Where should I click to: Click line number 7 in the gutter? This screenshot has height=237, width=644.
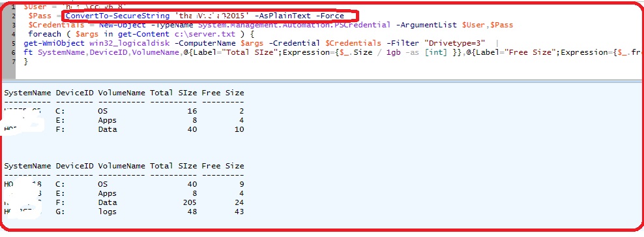click(14, 61)
